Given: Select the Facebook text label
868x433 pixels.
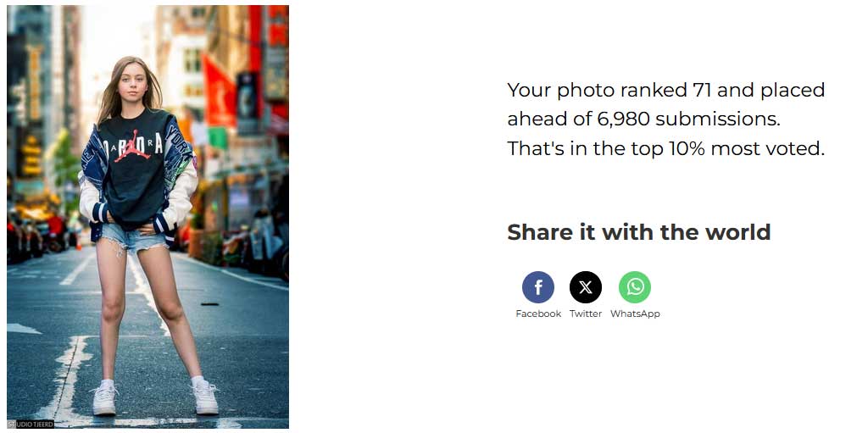Looking at the screenshot, I should click(538, 314).
